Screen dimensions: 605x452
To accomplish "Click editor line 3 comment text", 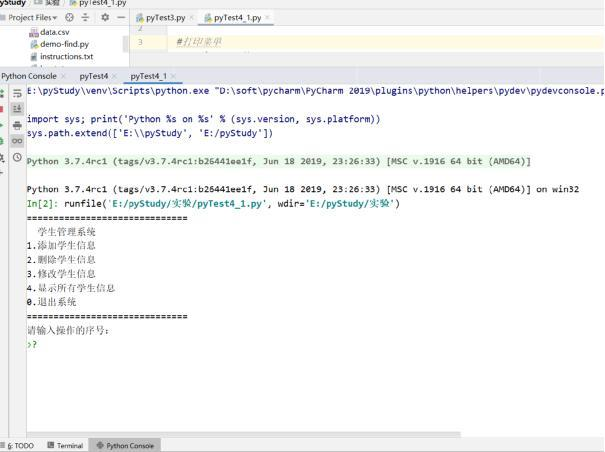I will click(x=199, y=42).
